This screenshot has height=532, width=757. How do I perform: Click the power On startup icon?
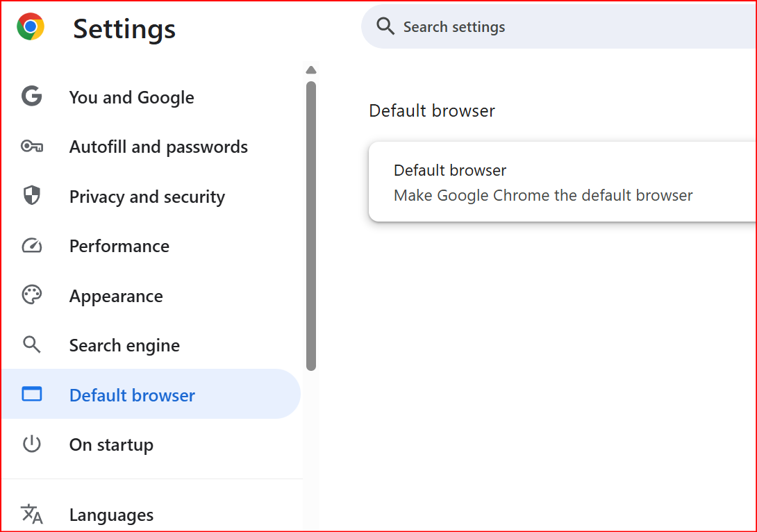tap(32, 444)
